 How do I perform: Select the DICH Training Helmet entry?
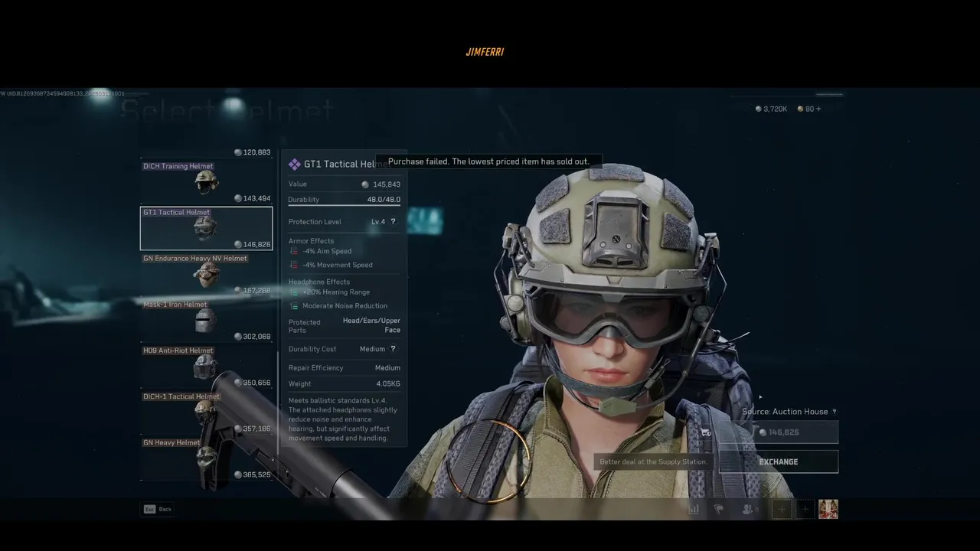(x=206, y=182)
